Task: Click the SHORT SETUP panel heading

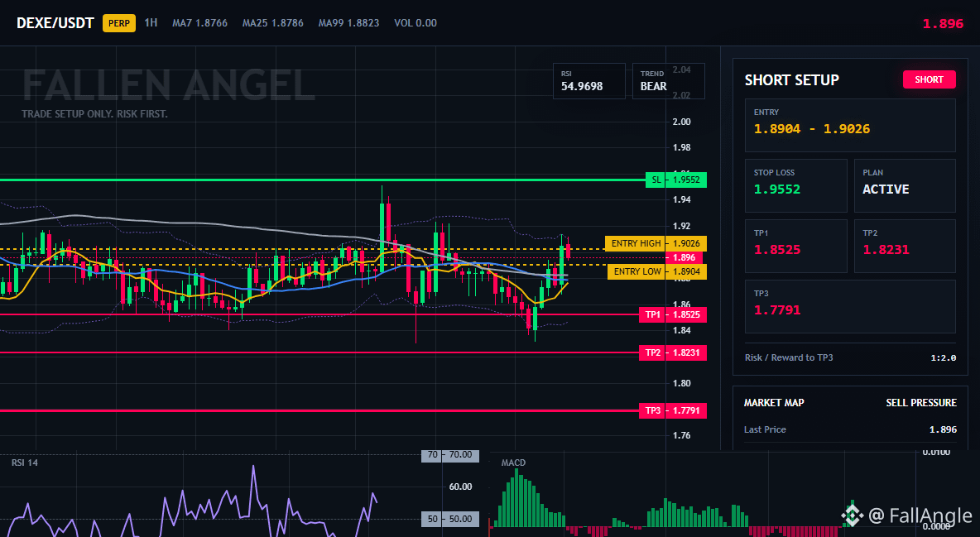Action: [x=791, y=80]
